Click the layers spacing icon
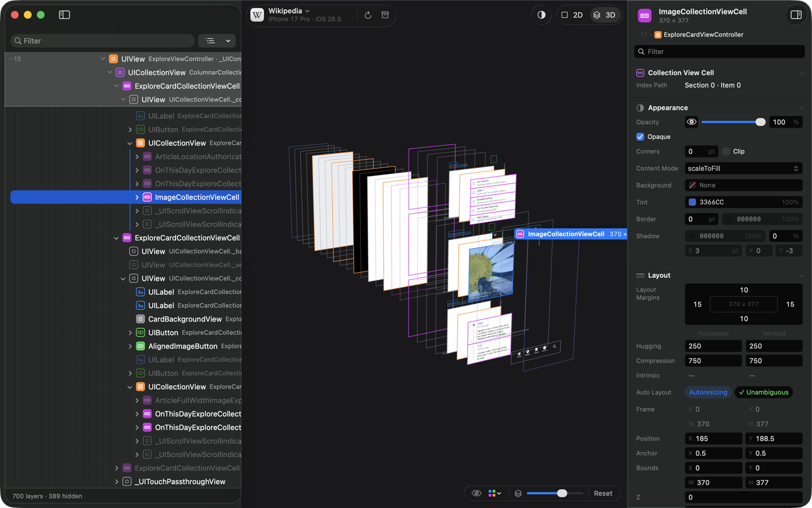Image resolution: width=812 pixels, height=508 pixels. (518, 493)
